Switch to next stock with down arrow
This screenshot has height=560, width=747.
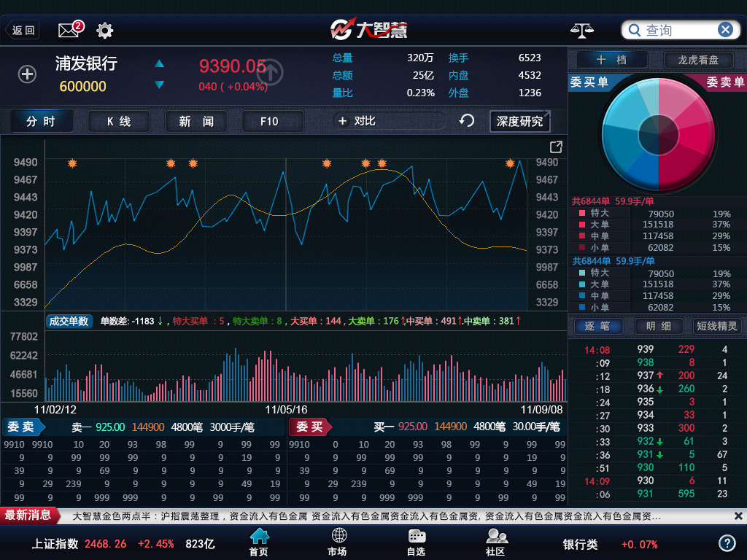pos(159,85)
